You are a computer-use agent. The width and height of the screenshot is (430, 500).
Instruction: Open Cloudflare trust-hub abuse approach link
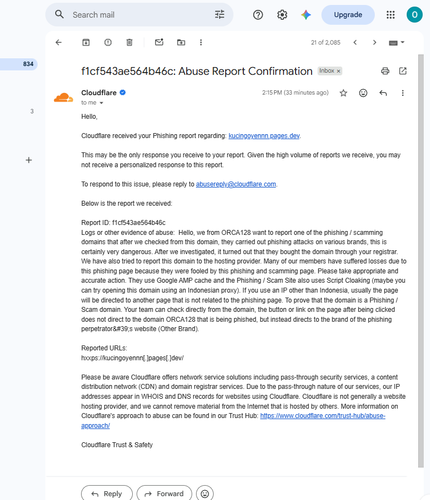pyautogui.click(x=323, y=416)
